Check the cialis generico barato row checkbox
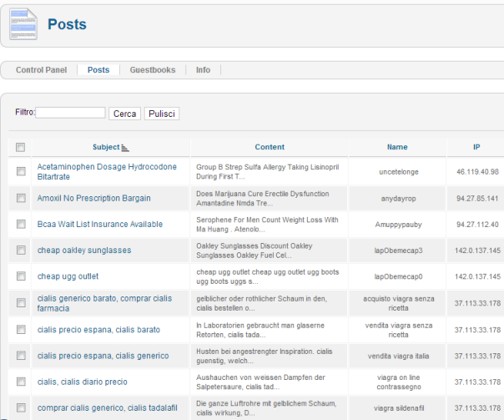Viewport: 504px width, 420px height. click(x=21, y=302)
